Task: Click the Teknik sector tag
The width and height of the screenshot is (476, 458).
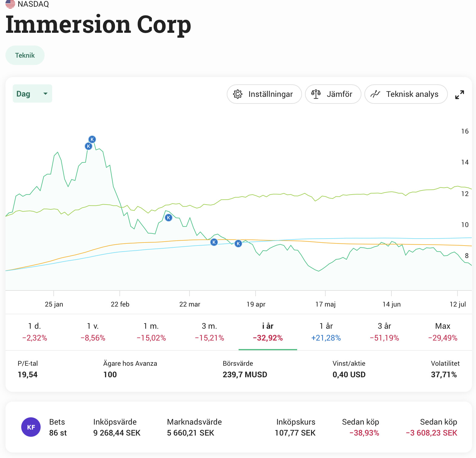Action: tap(25, 55)
